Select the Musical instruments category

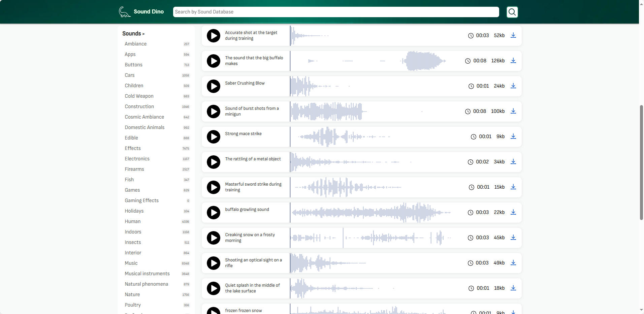pyautogui.click(x=147, y=274)
